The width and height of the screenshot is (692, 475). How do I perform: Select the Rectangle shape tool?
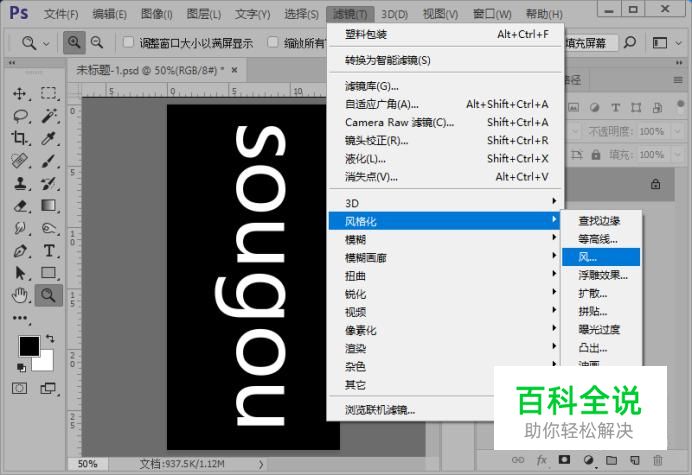49,273
